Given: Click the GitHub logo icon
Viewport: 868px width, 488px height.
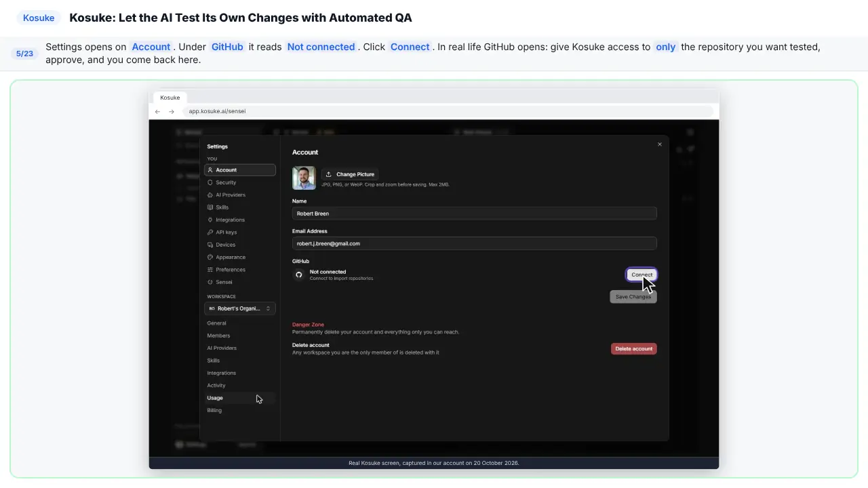Looking at the screenshot, I should tap(299, 274).
